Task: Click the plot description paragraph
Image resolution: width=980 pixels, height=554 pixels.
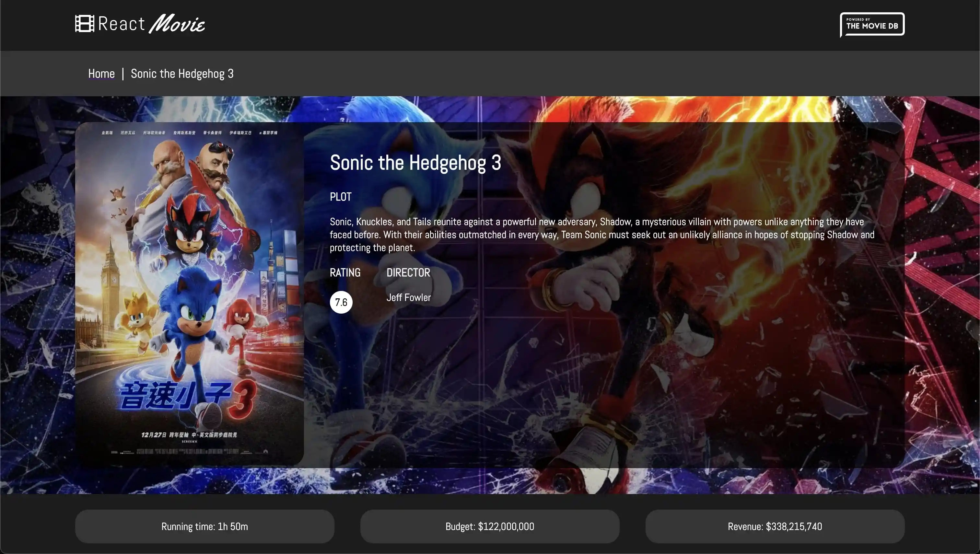Action: (601, 234)
